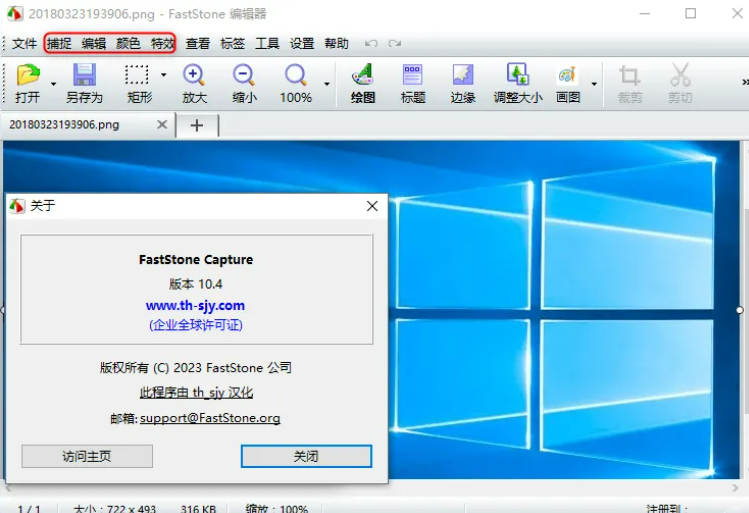Click the 打开 (Open) folder icon
This screenshot has width=749, height=513.
coord(28,75)
